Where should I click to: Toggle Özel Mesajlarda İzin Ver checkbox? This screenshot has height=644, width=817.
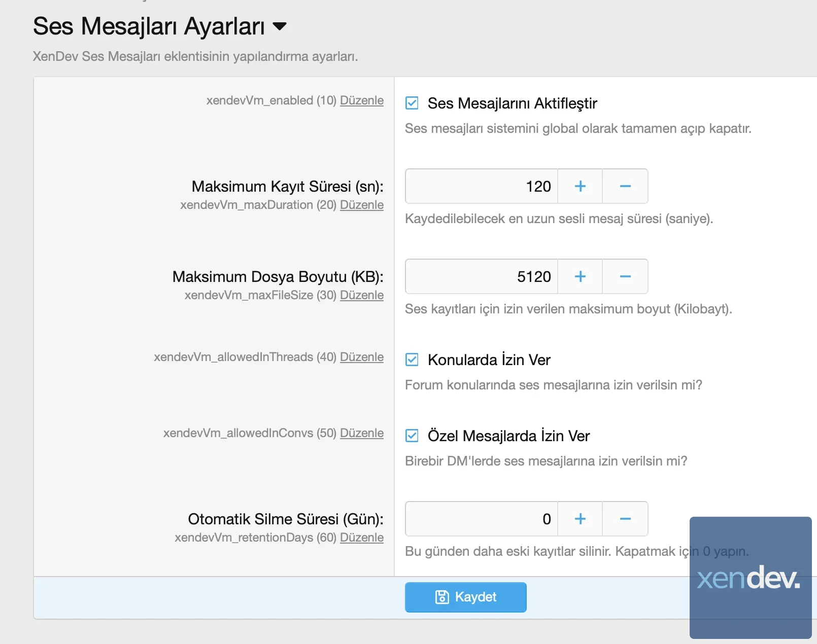pos(412,436)
